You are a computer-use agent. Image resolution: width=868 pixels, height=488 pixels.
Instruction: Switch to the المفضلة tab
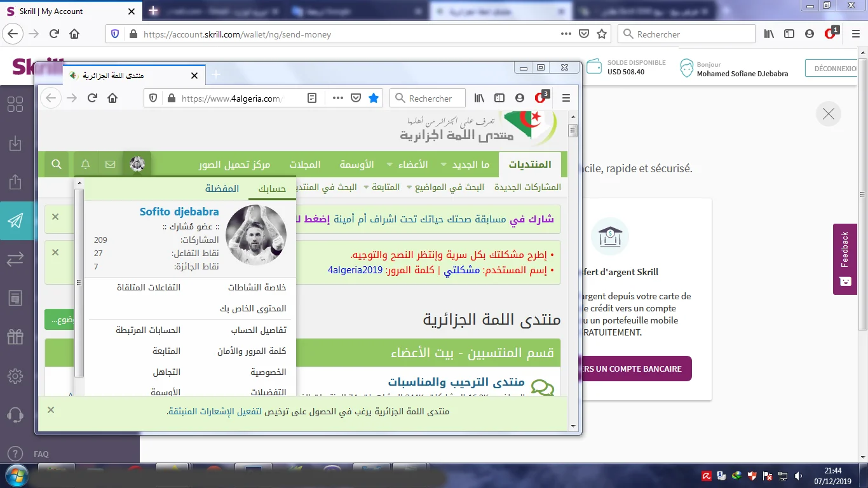tap(222, 189)
